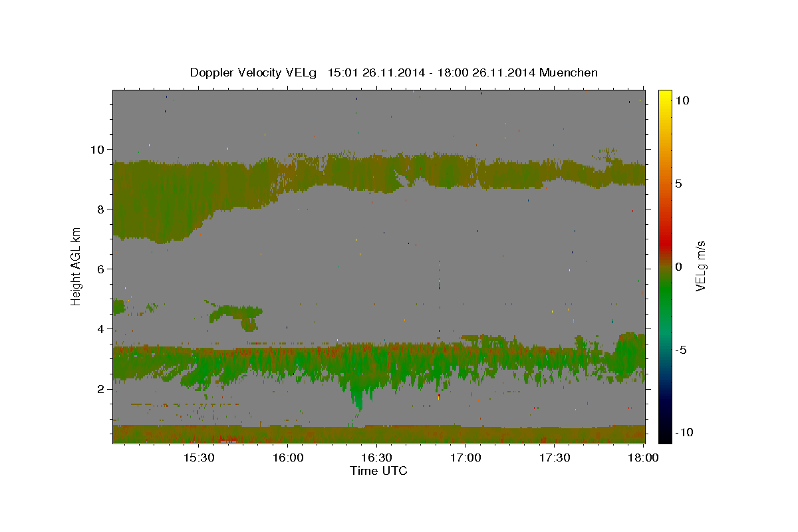Click the 18:00 time tick label
Image resolution: width=798 pixels, height=532 pixels.
[x=644, y=458]
